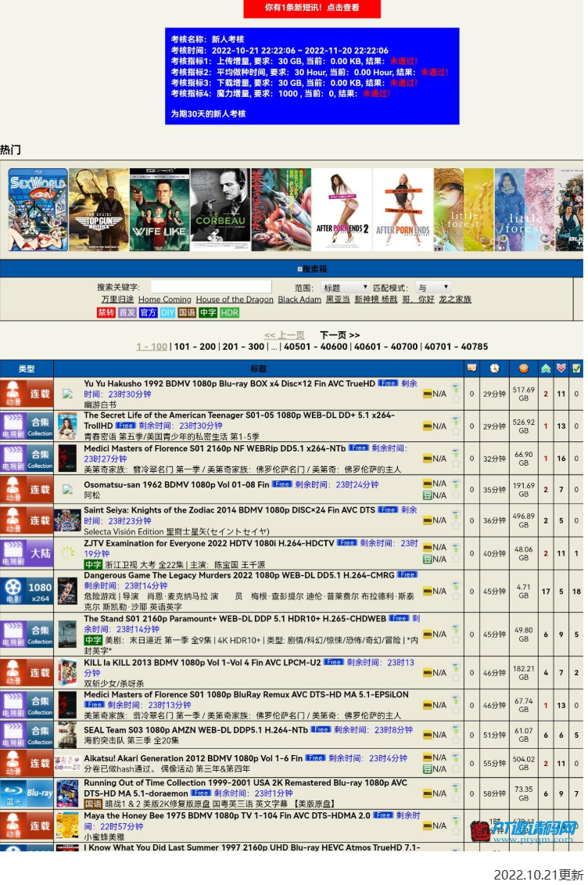Sort by the clock time-added icon
Screen dimensions: 588x885
(494, 369)
